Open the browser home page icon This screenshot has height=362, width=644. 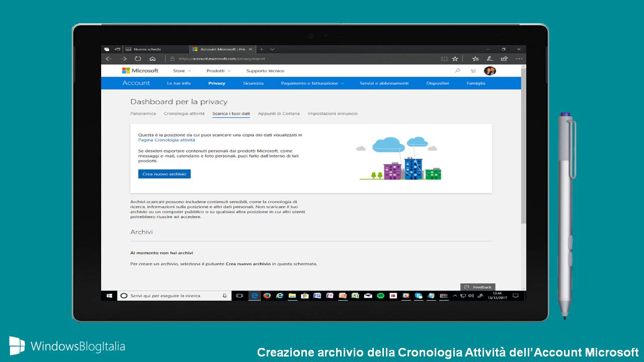pyautogui.click(x=152, y=58)
